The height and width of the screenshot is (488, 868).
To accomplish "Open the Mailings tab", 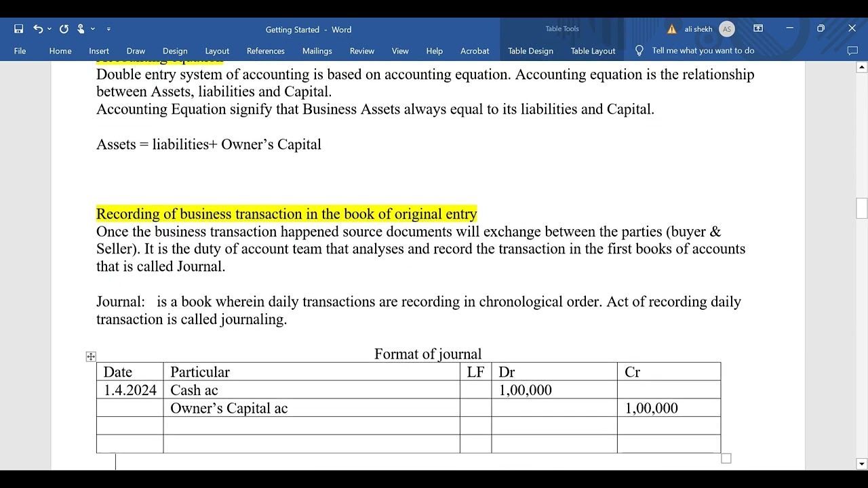I will pyautogui.click(x=317, y=51).
